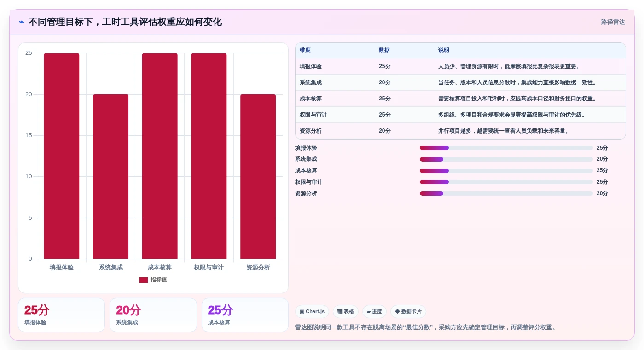Image resolution: width=644 pixels, height=350 pixels.
Task: Click the description starting 并行项目越多
Action: coord(504,131)
